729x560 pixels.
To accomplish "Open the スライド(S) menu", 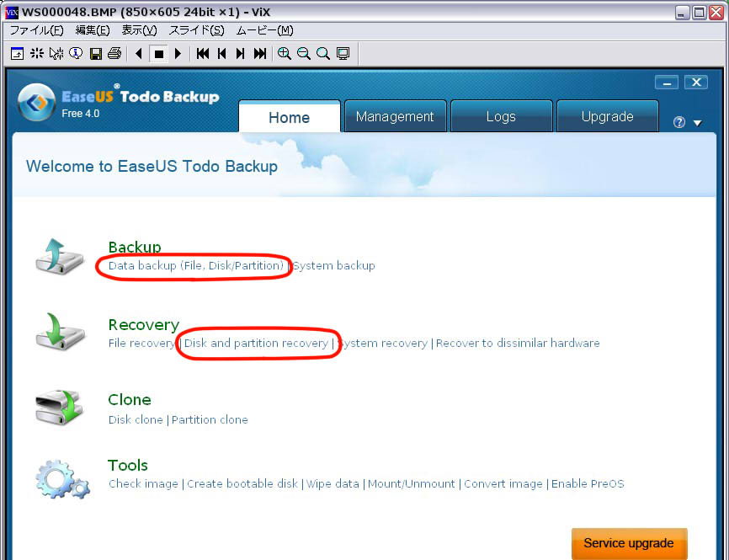I will tap(196, 30).
